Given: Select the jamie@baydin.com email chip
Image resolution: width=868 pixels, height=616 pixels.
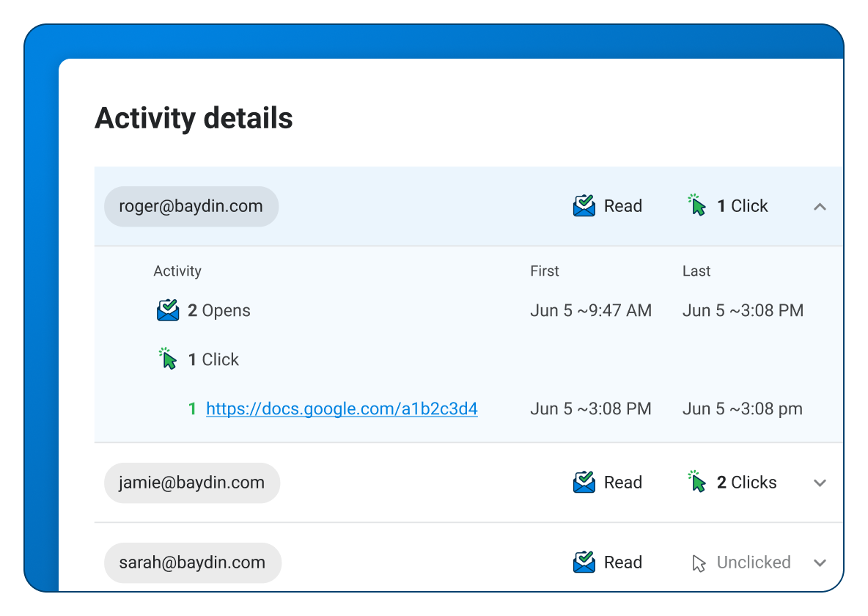Looking at the screenshot, I should click(191, 483).
